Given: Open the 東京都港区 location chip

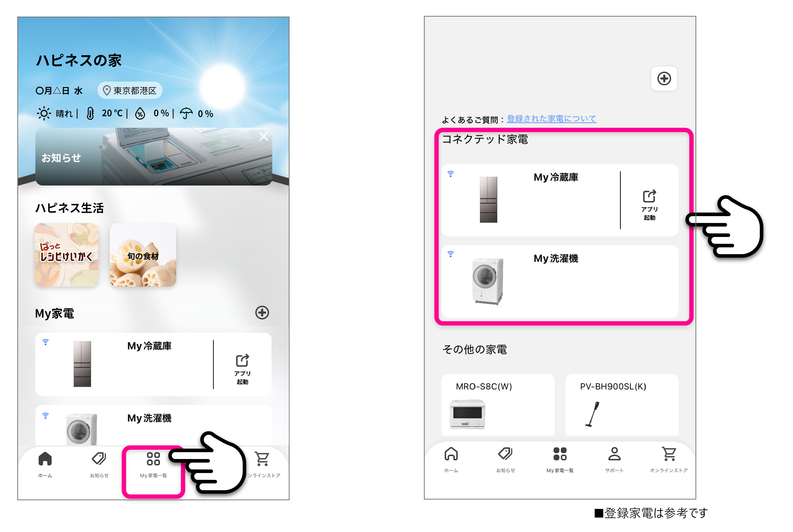Looking at the screenshot, I should pos(130,90).
